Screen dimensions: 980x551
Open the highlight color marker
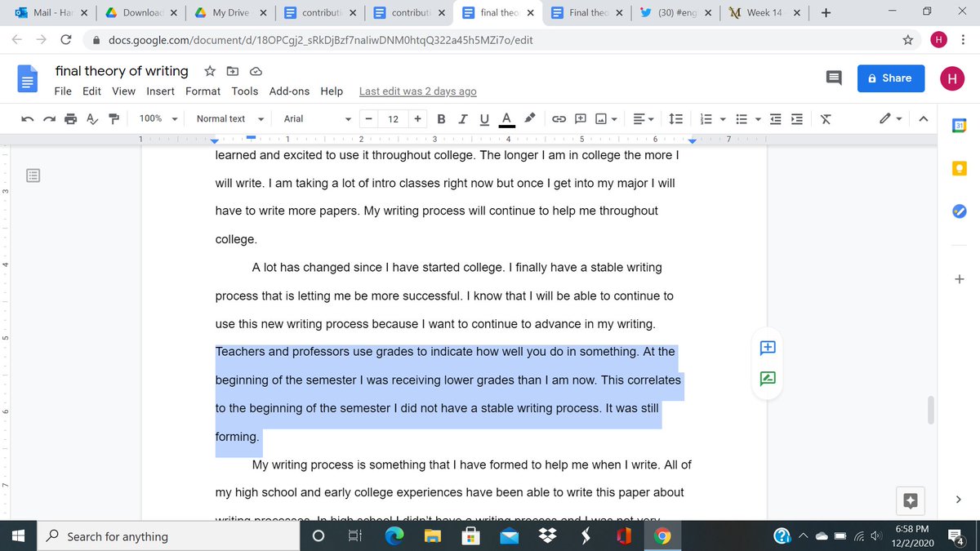[529, 119]
